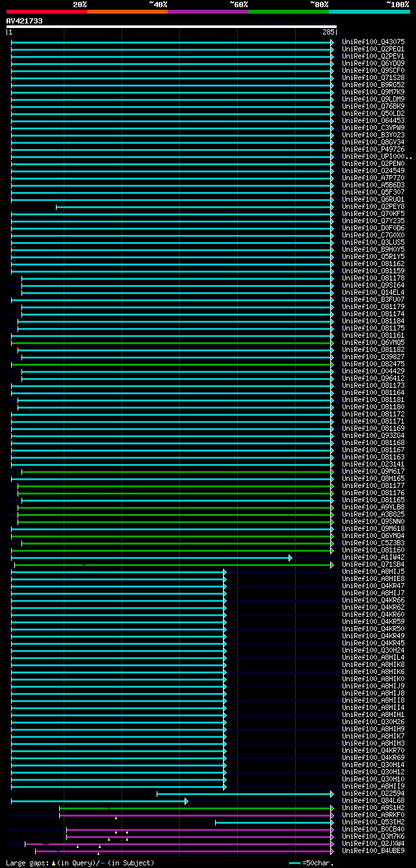Select the UniRef100_Q9M617 entry
The image size is (416, 868).
(373, 471)
